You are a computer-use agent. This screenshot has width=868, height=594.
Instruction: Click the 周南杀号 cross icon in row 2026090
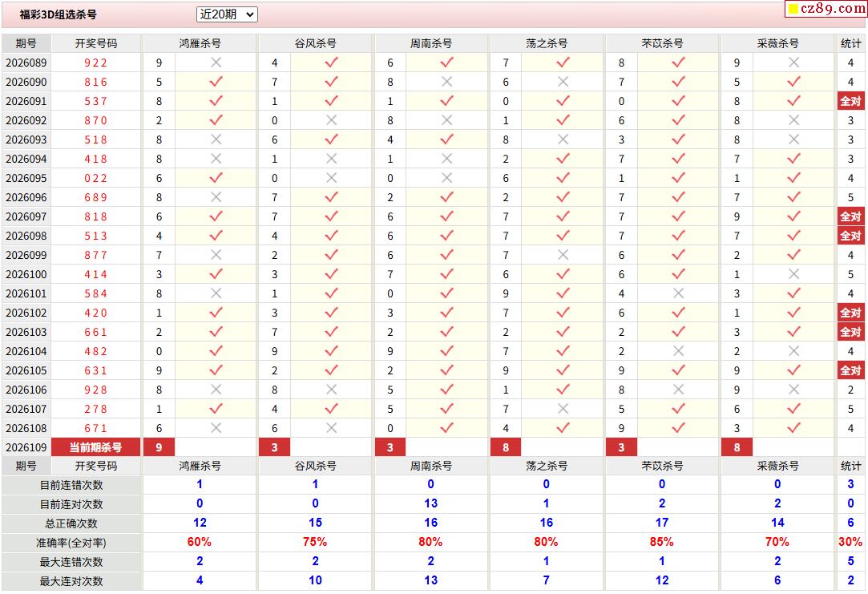pyautogui.click(x=446, y=82)
